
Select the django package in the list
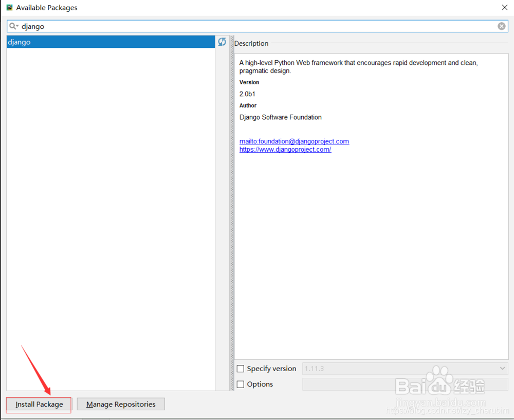point(111,42)
